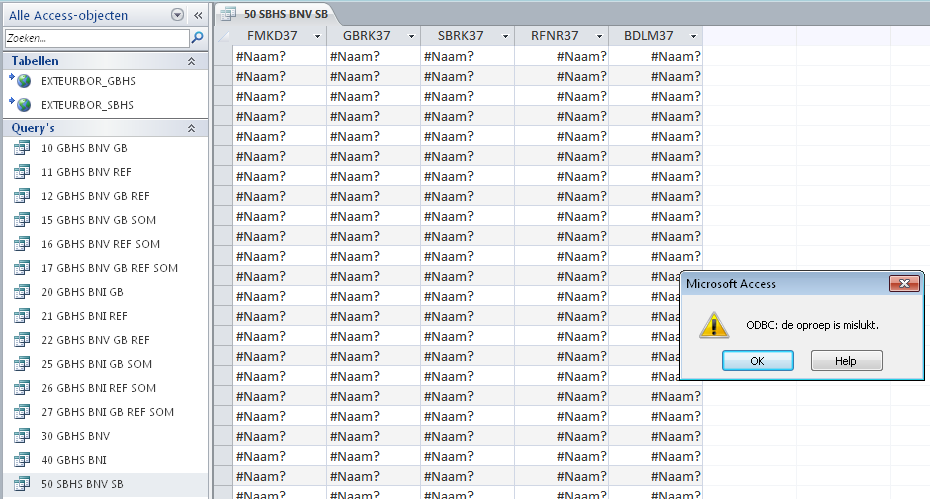Viewport: 930px width, 499px height.
Task: Open the RFNR37 column filter dropdown
Action: 599,37
